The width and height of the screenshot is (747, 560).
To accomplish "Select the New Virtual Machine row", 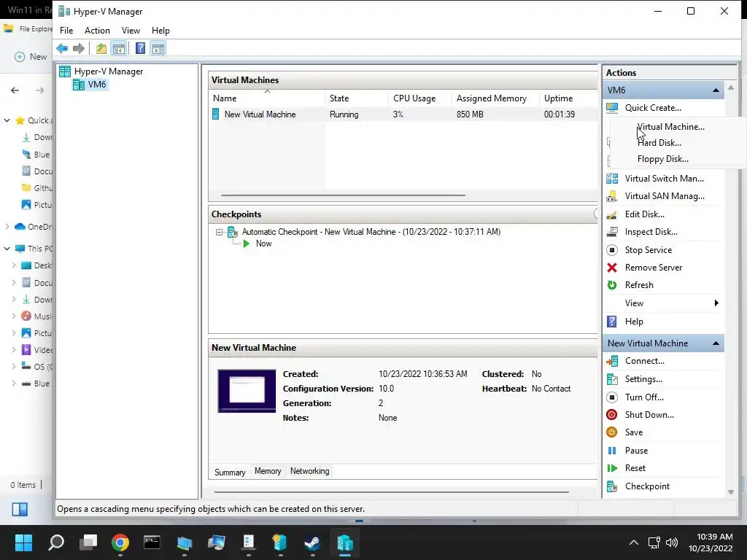I will [x=403, y=114].
